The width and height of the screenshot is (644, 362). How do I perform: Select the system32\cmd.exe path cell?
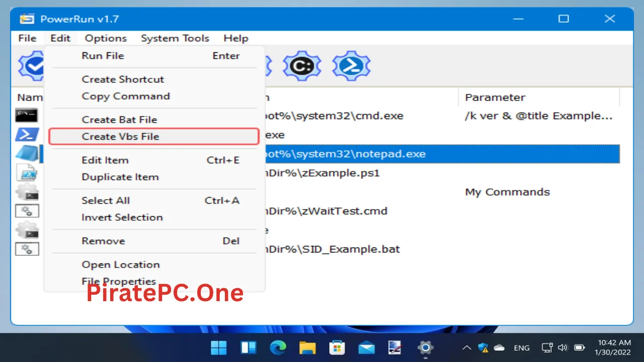click(334, 116)
